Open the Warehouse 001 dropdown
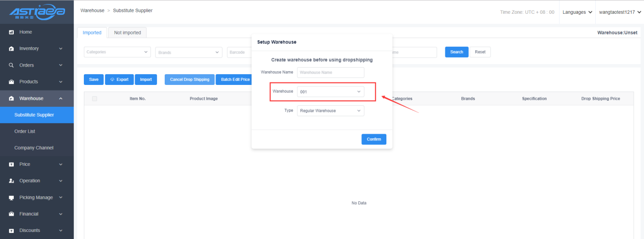Viewport: 644px width, 239px height. (x=330, y=92)
